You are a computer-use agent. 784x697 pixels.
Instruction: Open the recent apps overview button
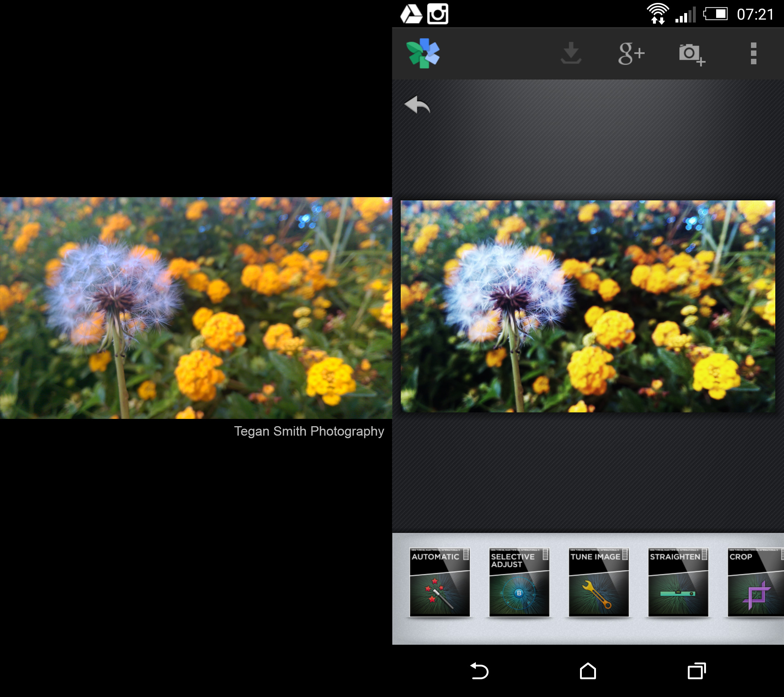696,671
